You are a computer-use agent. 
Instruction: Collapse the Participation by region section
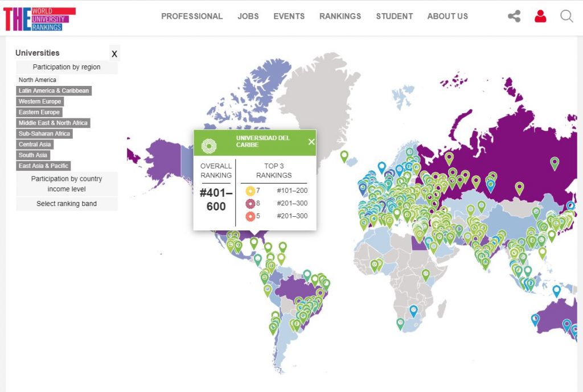point(67,67)
